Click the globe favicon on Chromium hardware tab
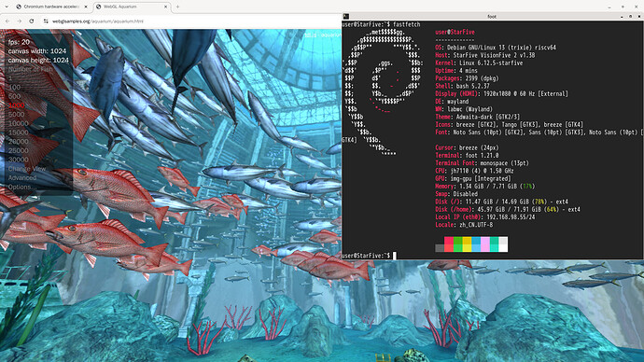 point(19,7)
